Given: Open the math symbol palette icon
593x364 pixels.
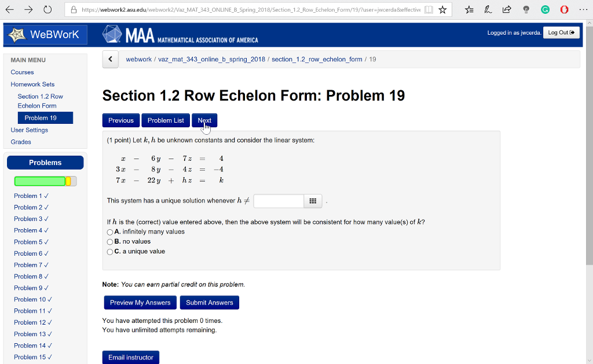Looking at the screenshot, I should click(313, 201).
